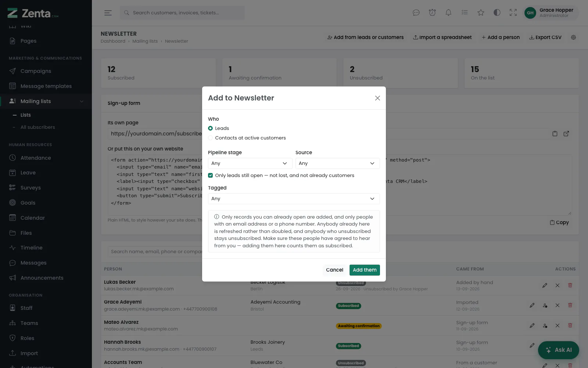Viewport: 588px width, 368px height.
Task: Open Grace Hopper user profile menu
Action: (x=551, y=13)
